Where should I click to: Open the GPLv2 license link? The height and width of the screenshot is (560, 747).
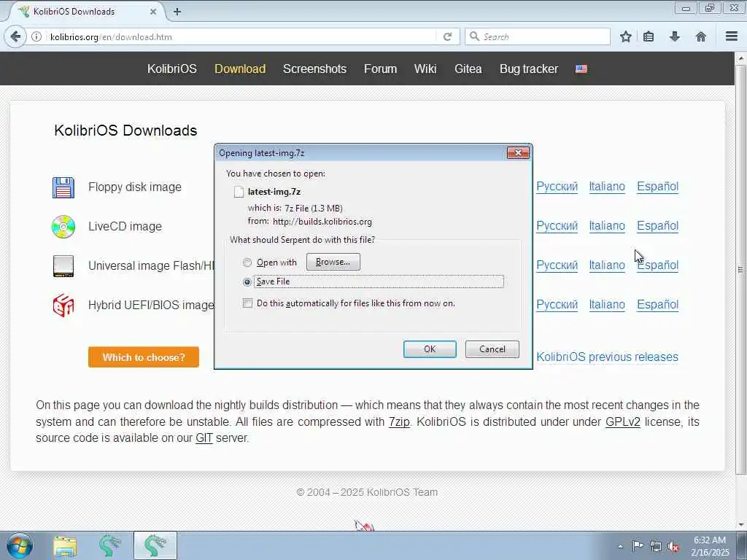(x=623, y=422)
